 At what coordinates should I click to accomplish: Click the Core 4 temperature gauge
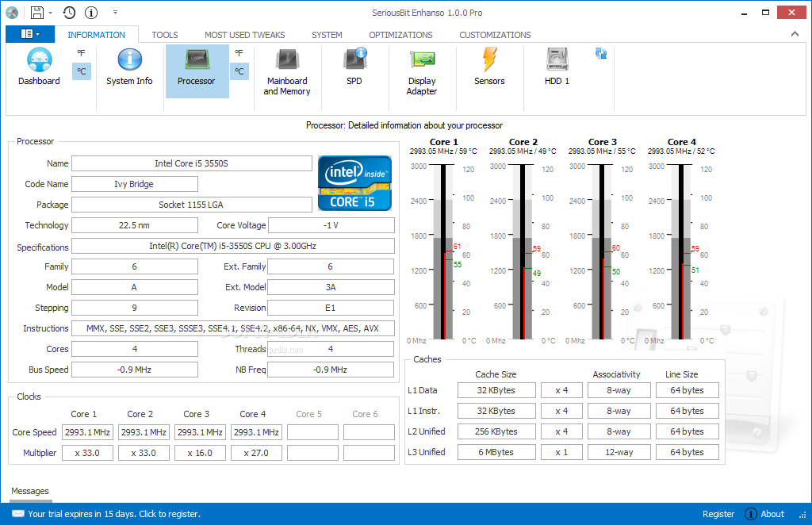(x=681, y=252)
